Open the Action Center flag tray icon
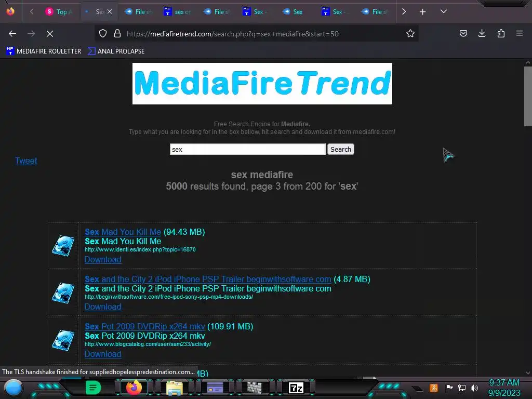Screen dimensions: 532x399 [x=449, y=388]
